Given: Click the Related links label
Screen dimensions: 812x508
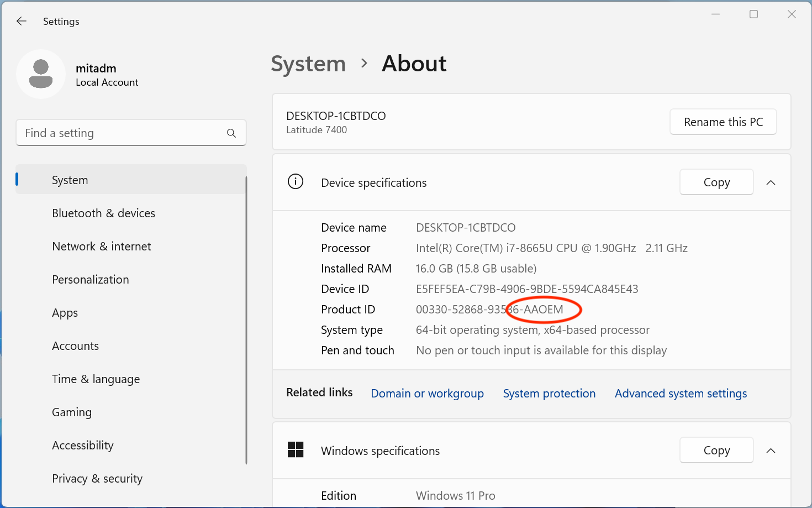Looking at the screenshot, I should (x=319, y=392).
